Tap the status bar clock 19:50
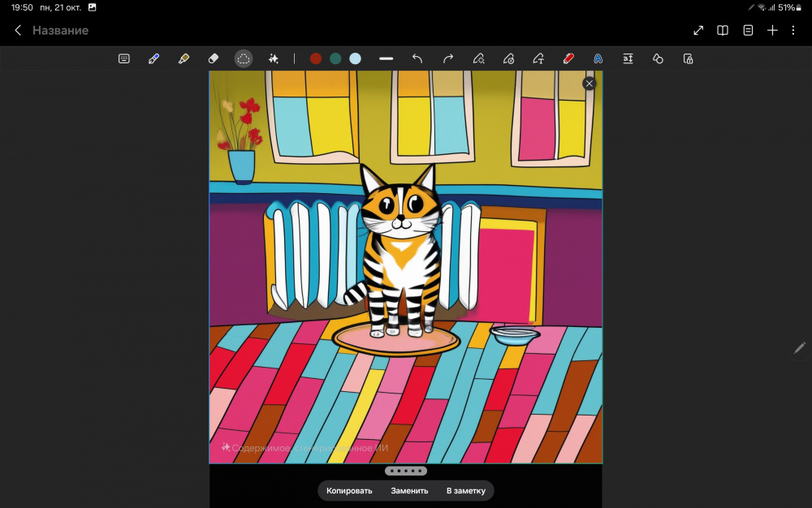812x508 pixels. coord(22,7)
